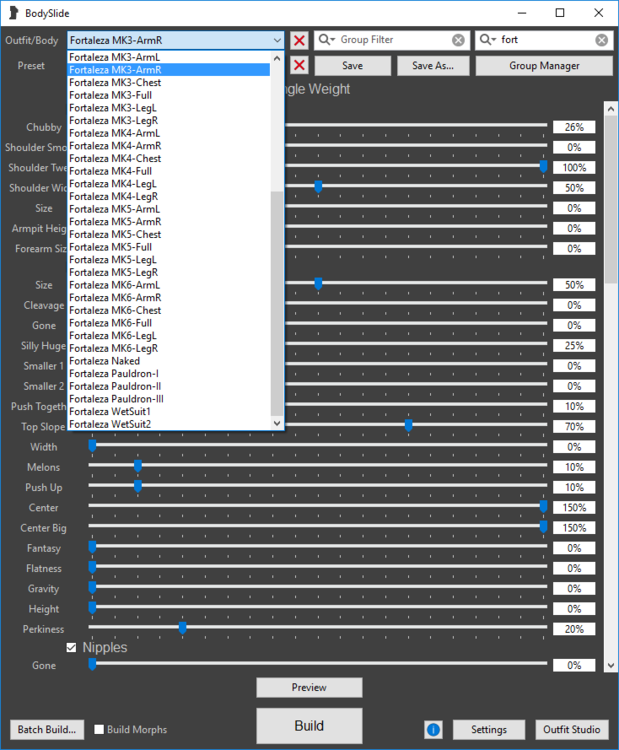
Task: Select Fortaleza MK6-LegL entry
Action: coord(169,336)
